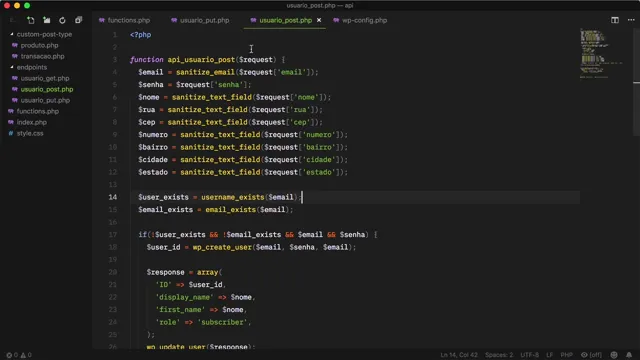Screen dimensions: 640x360
Task: Click the username_exists call
Action: [x=233, y=197]
